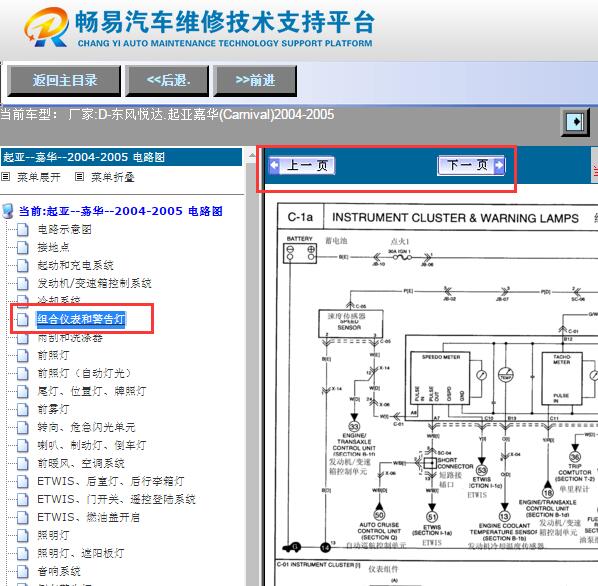Viewport: 598px width, 586px height.
Task: Click page icon beside 照明灯、遮阳板灯
Action: coord(23,554)
